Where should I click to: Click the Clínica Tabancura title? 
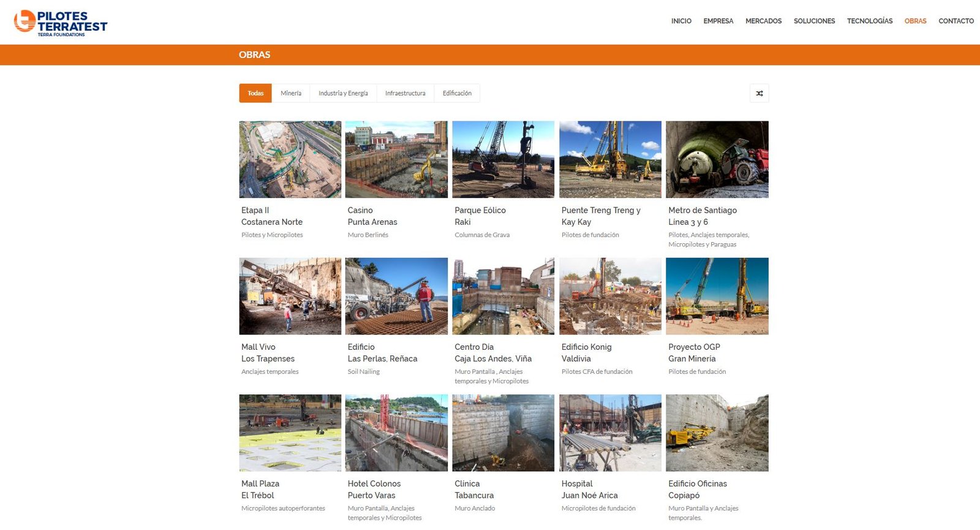474,490
